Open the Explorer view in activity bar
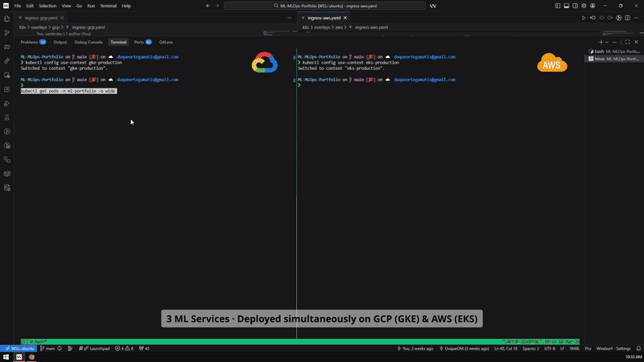The width and height of the screenshot is (644, 362). click(x=7, y=19)
